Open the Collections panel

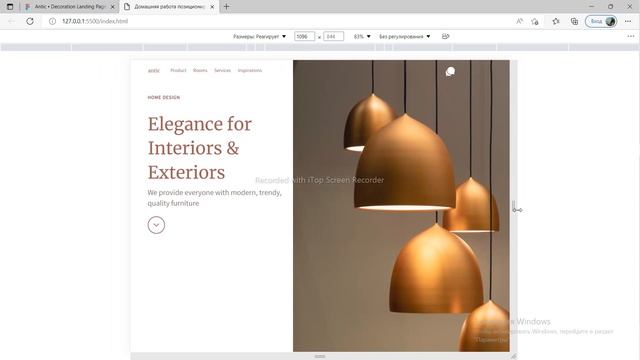[574, 21]
